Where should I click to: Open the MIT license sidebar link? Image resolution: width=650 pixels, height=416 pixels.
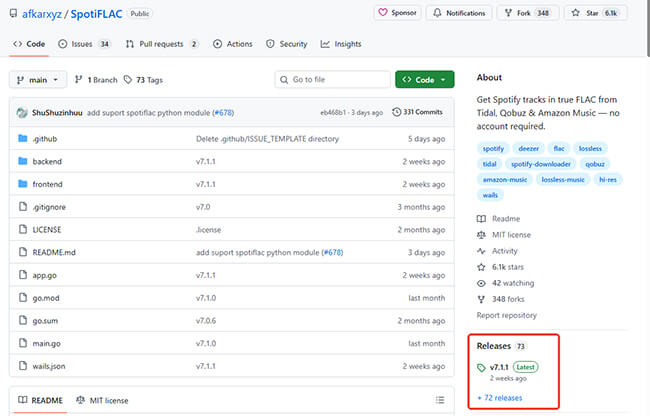504,235
